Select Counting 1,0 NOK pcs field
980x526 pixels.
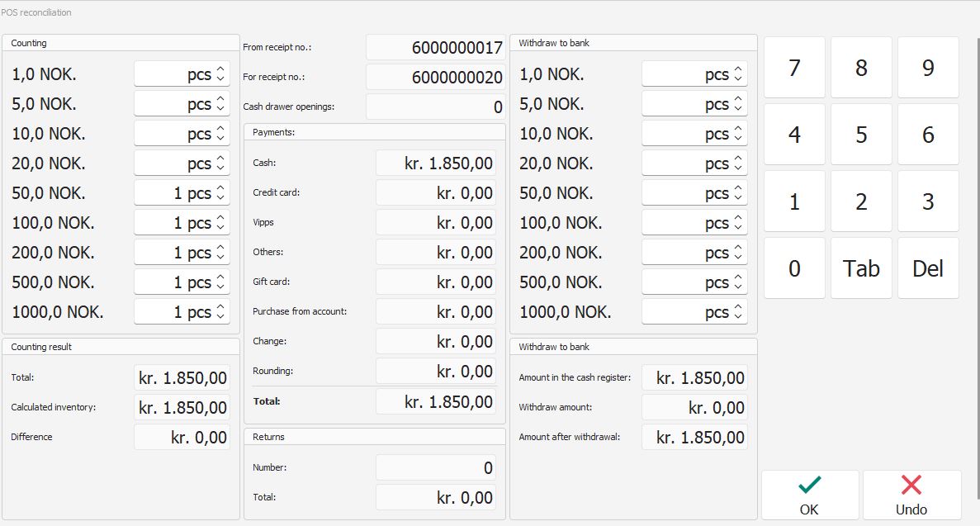pyautogui.click(x=182, y=73)
